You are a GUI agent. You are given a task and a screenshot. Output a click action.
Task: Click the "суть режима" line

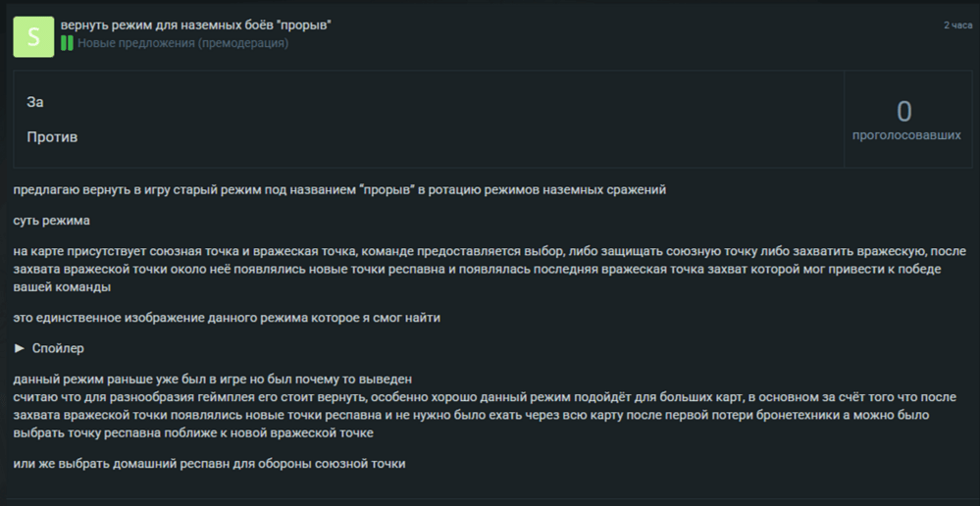[x=51, y=221]
